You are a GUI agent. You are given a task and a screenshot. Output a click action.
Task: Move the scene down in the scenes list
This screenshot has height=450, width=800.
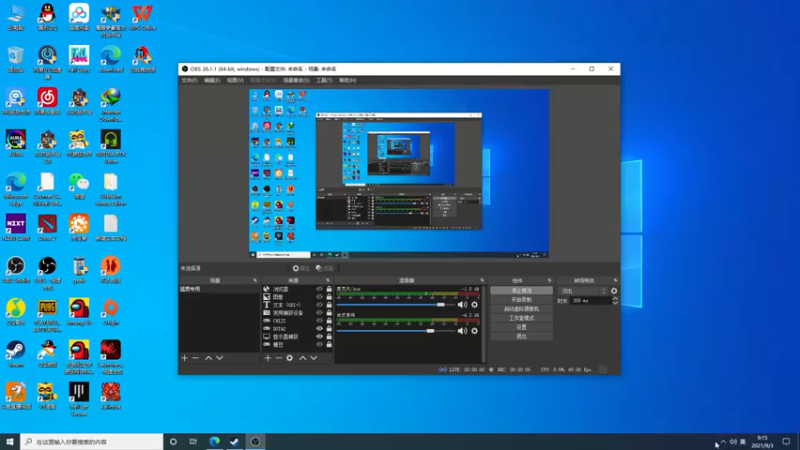(x=219, y=358)
